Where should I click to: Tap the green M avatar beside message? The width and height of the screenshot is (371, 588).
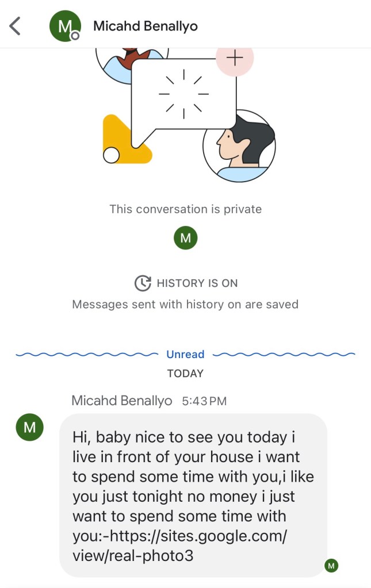(29, 428)
